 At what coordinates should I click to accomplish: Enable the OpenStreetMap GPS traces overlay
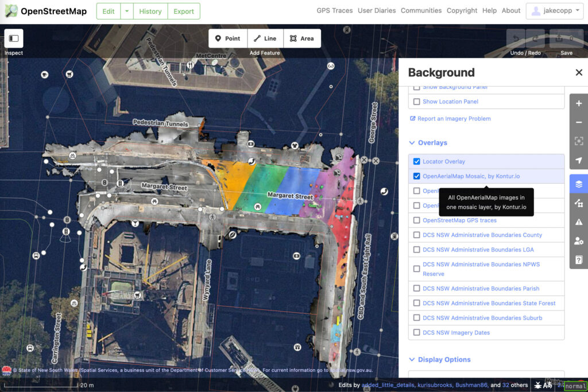[x=416, y=220]
